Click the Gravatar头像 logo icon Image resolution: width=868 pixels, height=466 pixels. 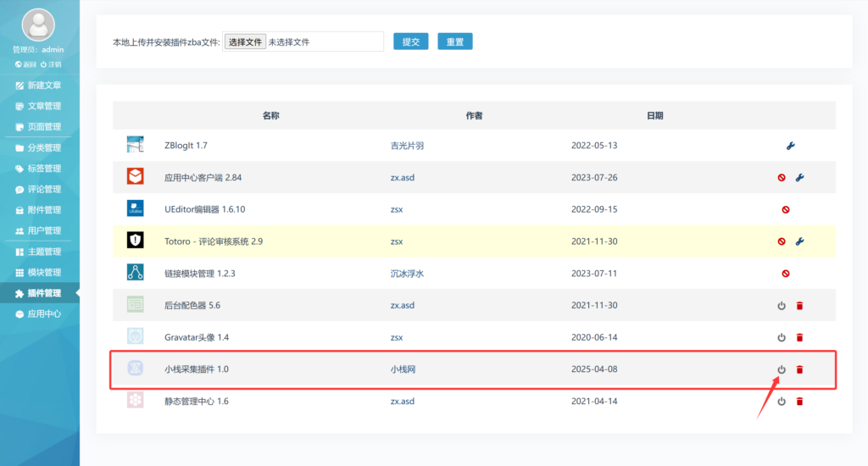tap(135, 336)
